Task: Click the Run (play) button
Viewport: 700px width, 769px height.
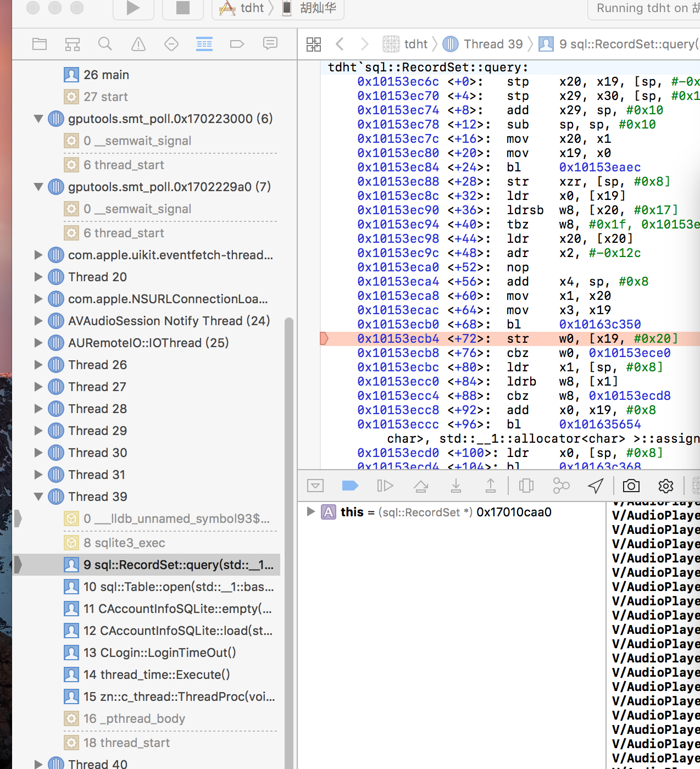Action: 133,8
